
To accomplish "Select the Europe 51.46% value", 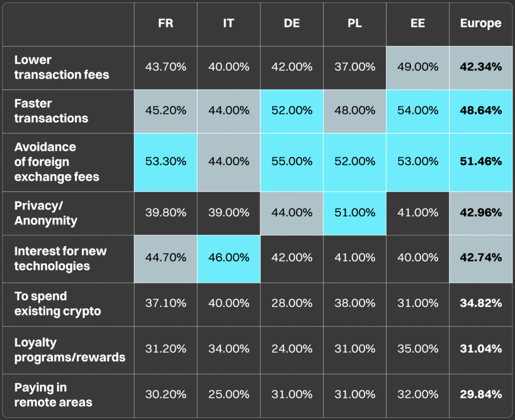I will click(480, 161).
